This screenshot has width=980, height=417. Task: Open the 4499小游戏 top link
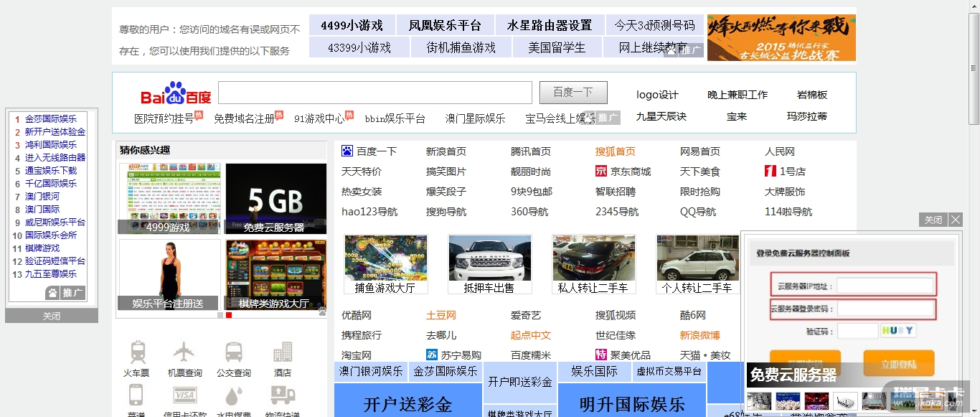click(352, 25)
